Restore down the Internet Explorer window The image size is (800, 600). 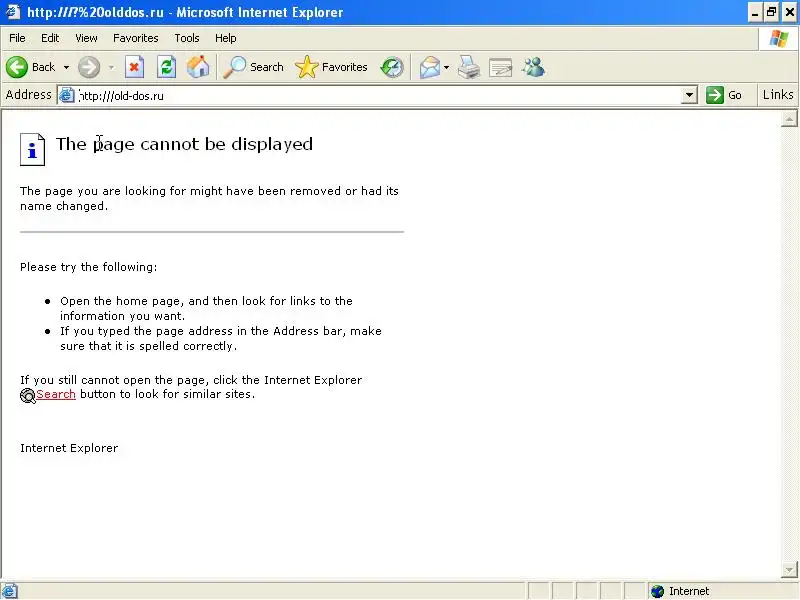771,12
